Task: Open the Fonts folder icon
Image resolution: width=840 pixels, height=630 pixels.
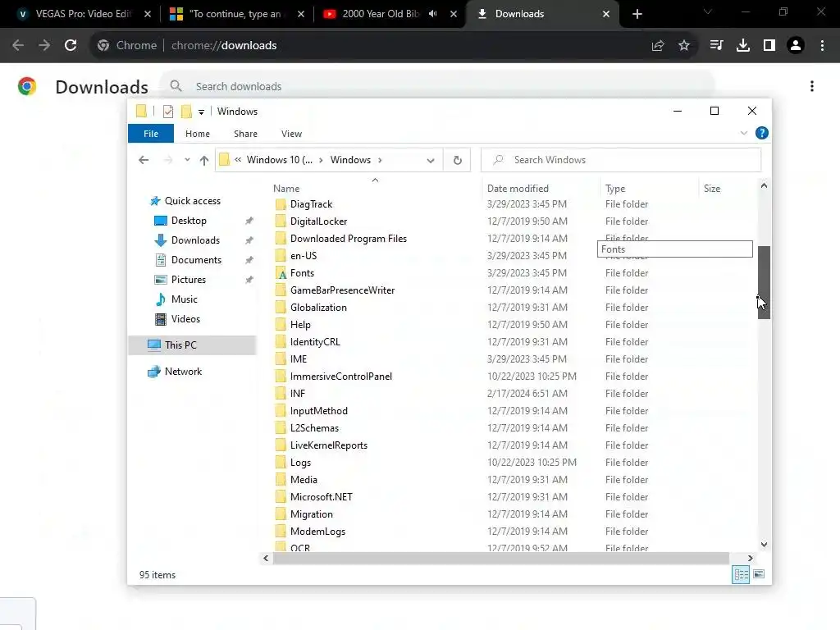Action: [x=281, y=273]
